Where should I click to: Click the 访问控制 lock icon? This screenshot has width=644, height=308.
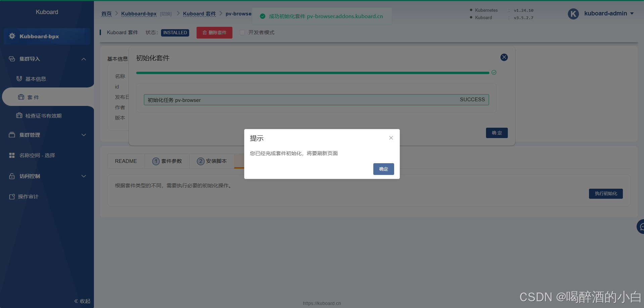click(12, 176)
